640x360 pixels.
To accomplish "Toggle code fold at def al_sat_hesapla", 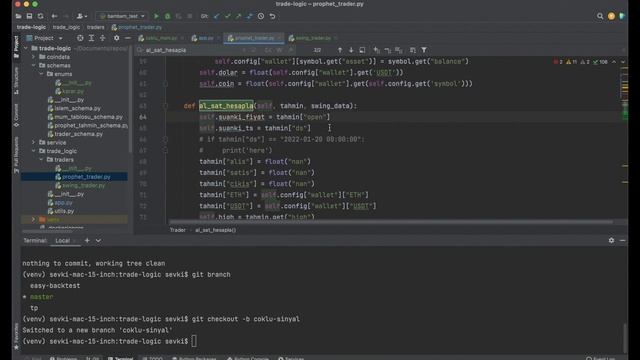I will tap(165, 106).
